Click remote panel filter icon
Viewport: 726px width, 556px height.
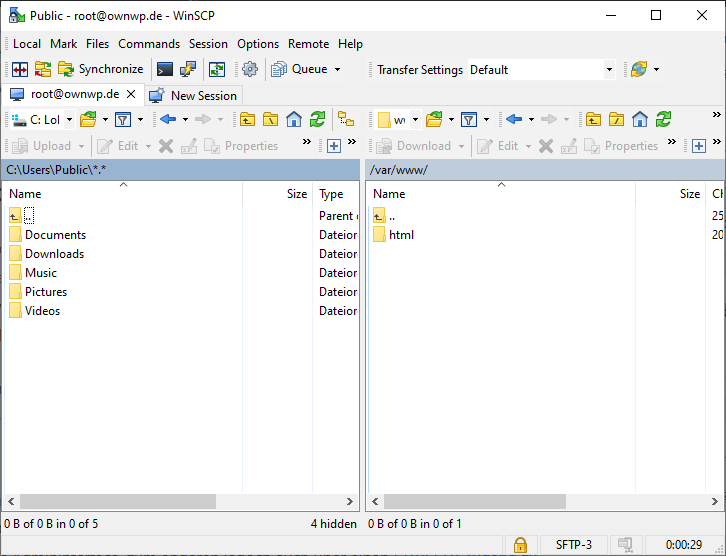(x=469, y=120)
